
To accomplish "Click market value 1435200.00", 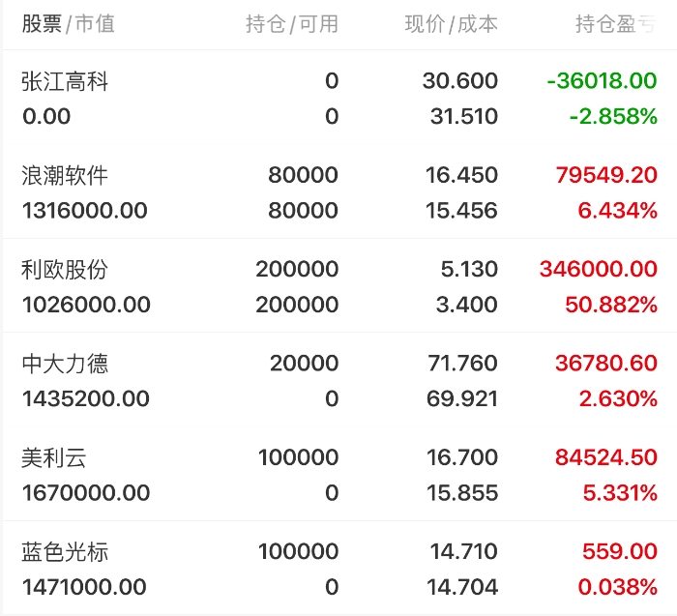I will pos(85,398).
